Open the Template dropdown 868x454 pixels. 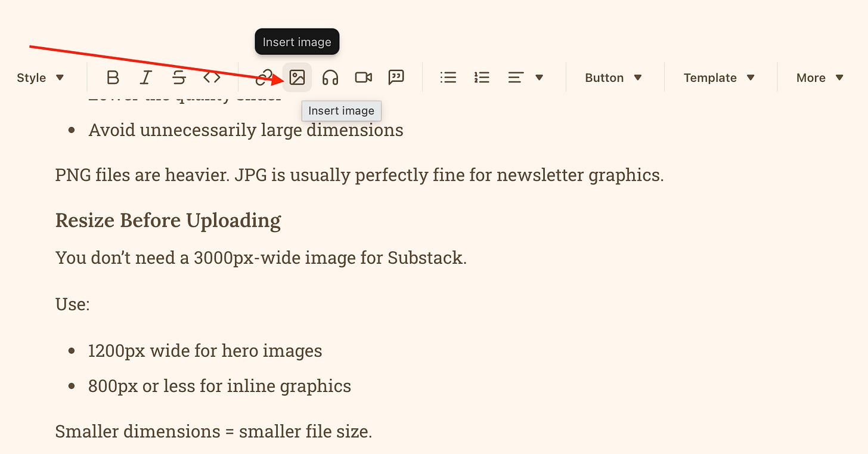point(720,78)
